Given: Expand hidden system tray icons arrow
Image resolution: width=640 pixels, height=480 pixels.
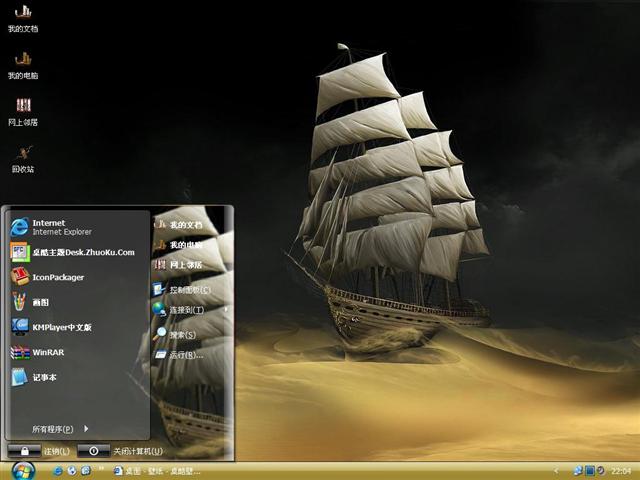Looking at the screenshot, I should tap(556, 471).
